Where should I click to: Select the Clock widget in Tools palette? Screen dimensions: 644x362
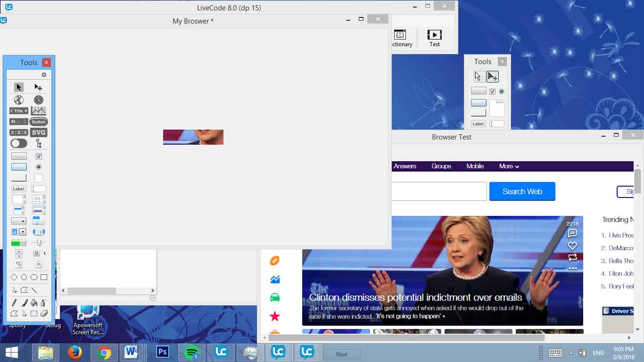pyautogui.click(x=39, y=100)
